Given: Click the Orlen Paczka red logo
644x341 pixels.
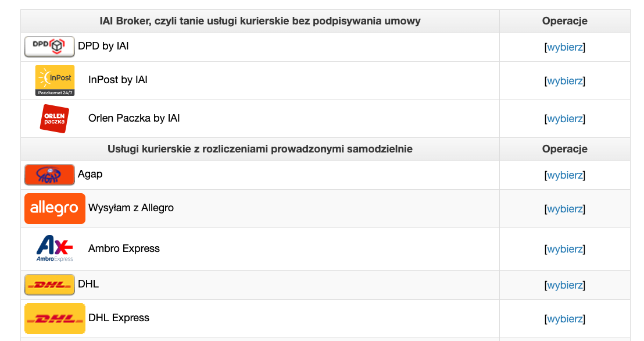Looking at the screenshot, I should point(55,119).
